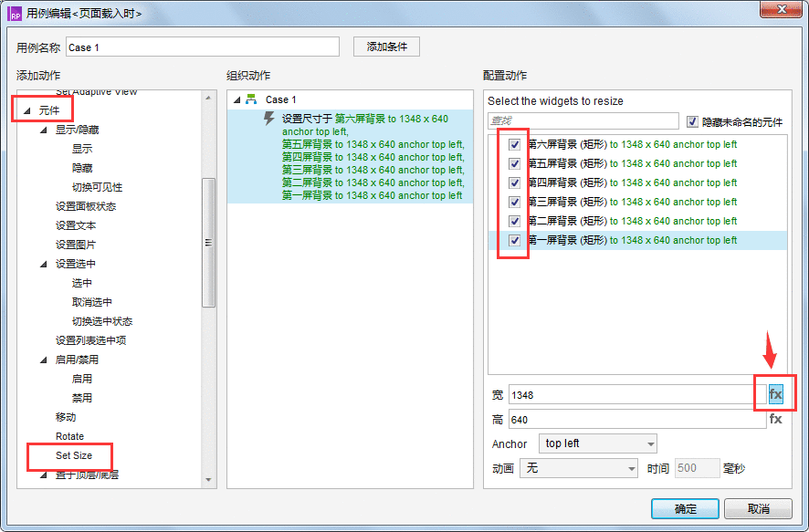Open the fx editor for width
Viewport: 809px width, 532px height.
click(775, 395)
